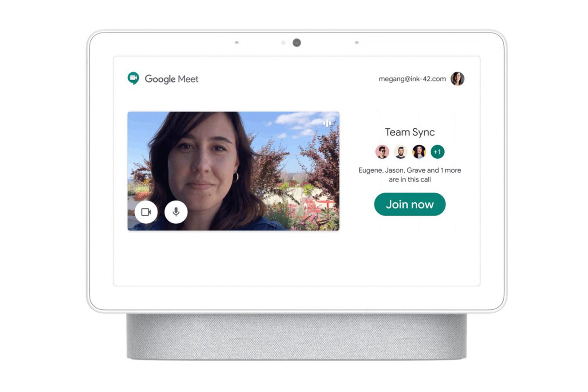
Task: Join the Team Sync call now
Action: click(x=410, y=204)
